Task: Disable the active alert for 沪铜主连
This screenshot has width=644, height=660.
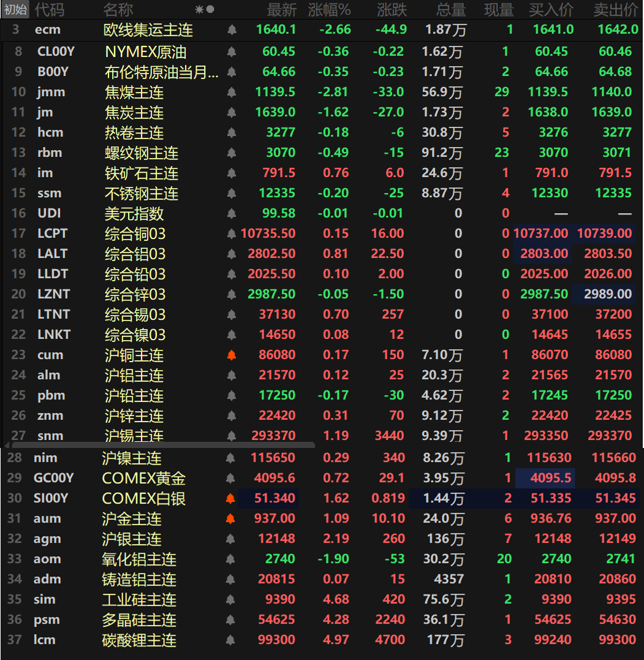Action: tap(230, 355)
